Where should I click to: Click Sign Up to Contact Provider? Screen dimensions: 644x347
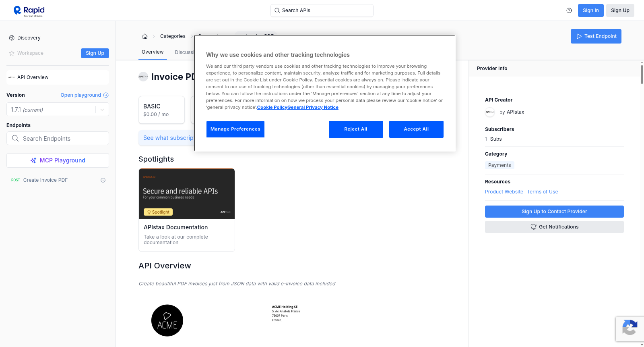click(554, 212)
